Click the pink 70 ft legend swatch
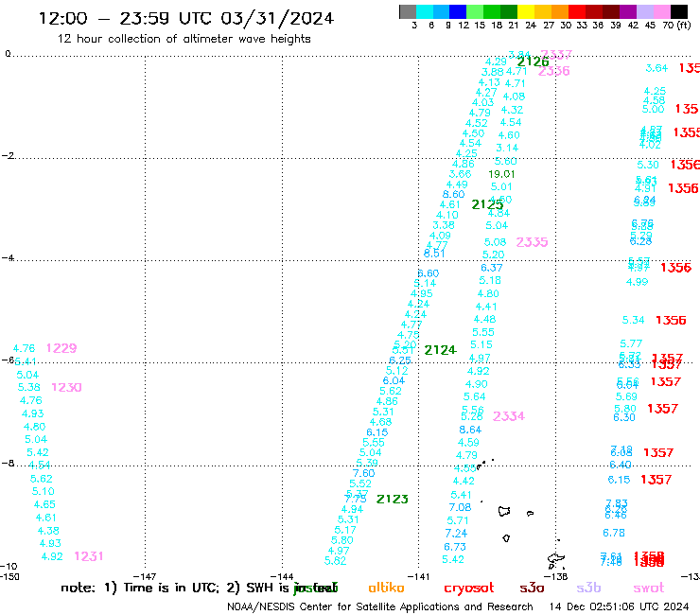The image size is (700, 615). 661,12
